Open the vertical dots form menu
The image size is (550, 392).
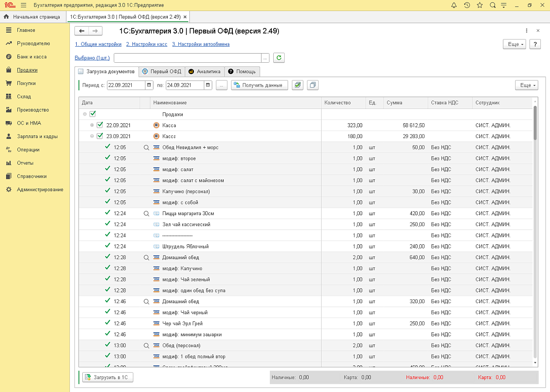click(x=526, y=31)
